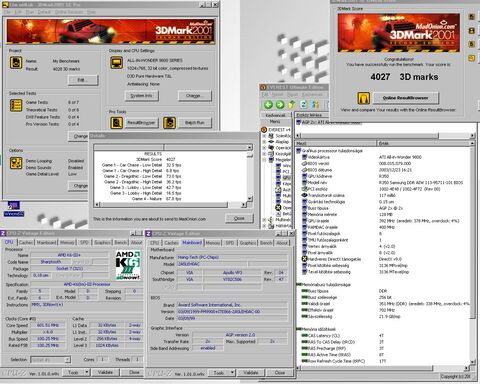Open the Caches tab in CPU-Z Processor window
Screen dimensions: 480x384
26,243
